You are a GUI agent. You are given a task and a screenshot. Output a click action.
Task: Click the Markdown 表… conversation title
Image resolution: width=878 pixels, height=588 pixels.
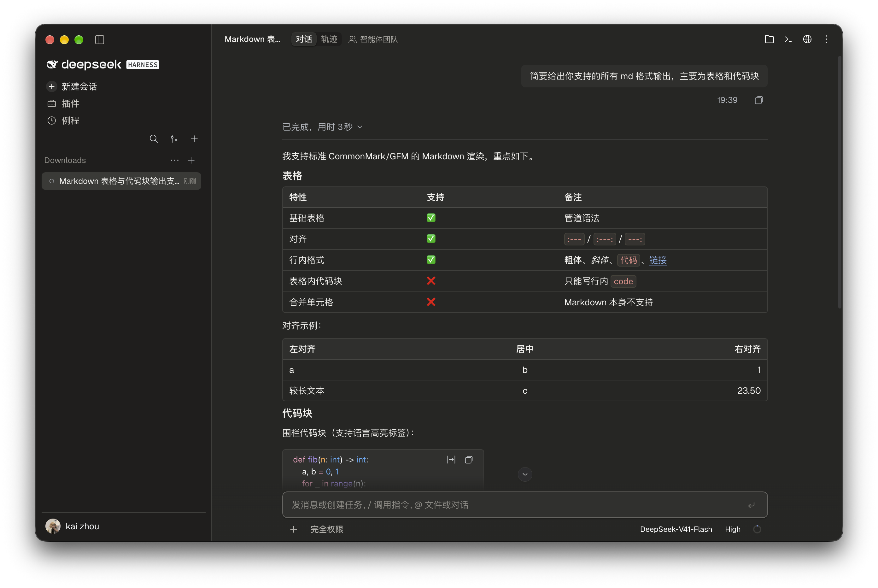coord(252,39)
